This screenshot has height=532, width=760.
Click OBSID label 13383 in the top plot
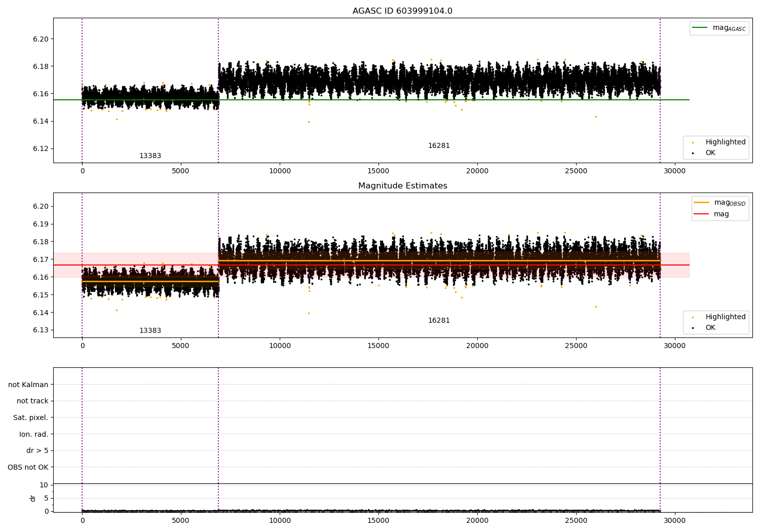coord(150,156)
